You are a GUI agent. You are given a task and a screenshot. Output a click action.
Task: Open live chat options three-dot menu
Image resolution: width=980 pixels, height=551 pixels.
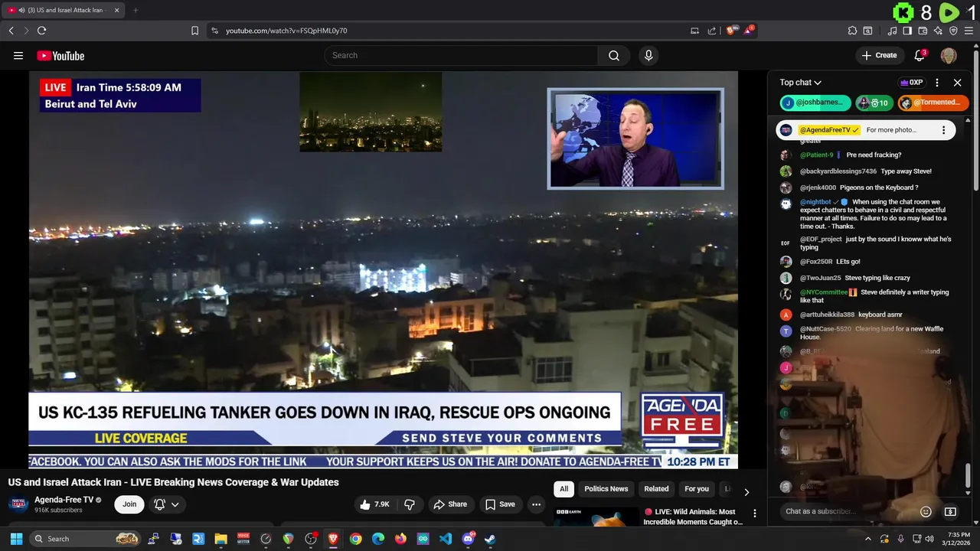coord(937,83)
